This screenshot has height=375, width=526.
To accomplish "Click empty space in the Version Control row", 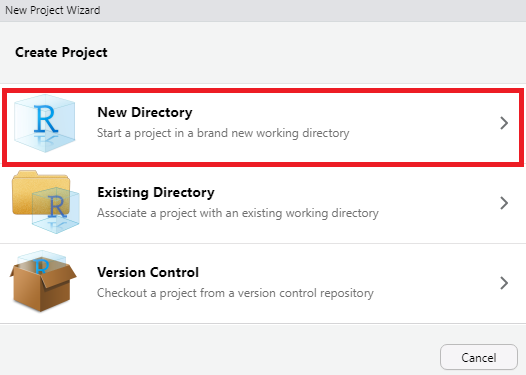I will 436,283.
